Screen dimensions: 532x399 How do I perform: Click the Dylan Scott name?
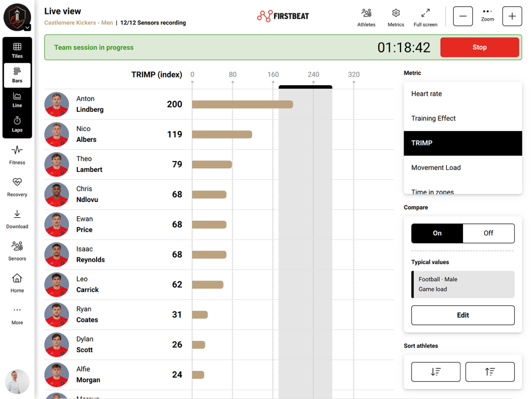pyautogui.click(x=85, y=344)
